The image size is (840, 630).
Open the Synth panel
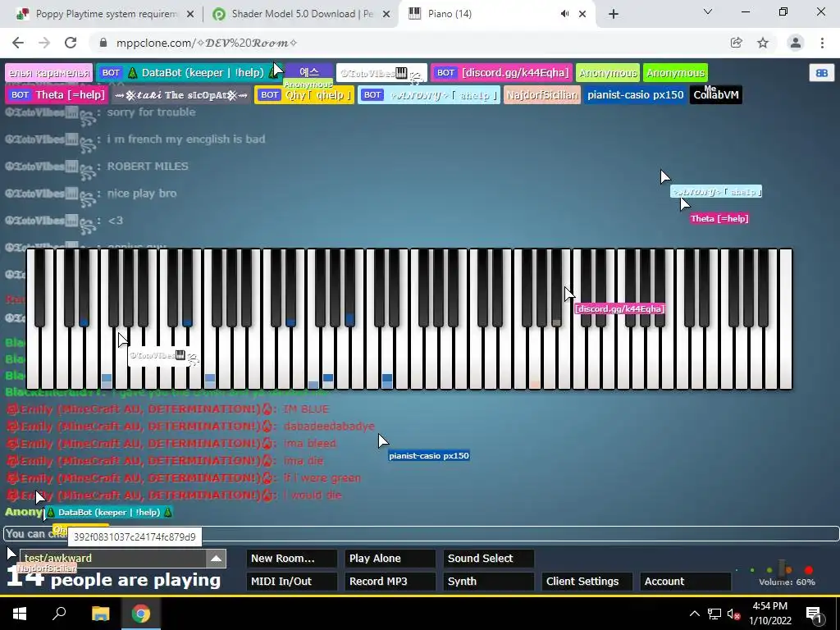point(488,582)
